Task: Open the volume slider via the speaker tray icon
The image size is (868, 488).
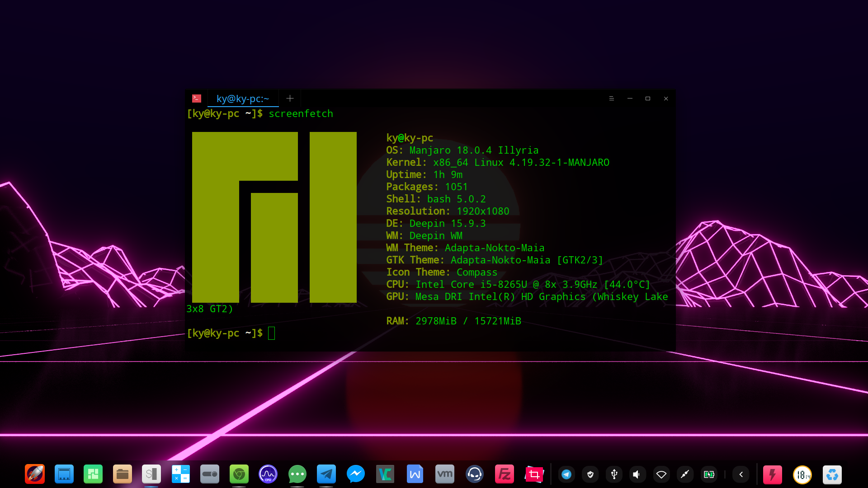Action: pyautogui.click(x=637, y=474)
